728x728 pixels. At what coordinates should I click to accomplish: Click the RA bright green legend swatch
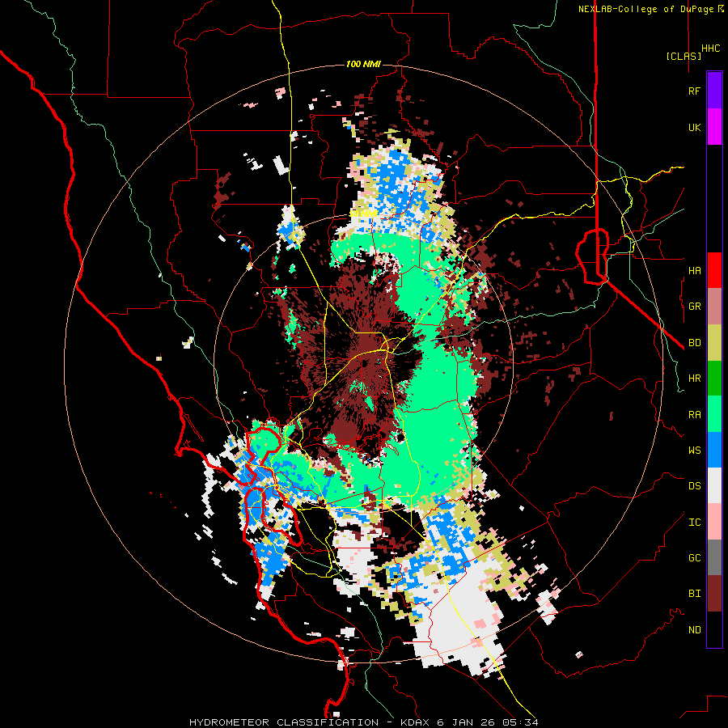click(714, 414)
